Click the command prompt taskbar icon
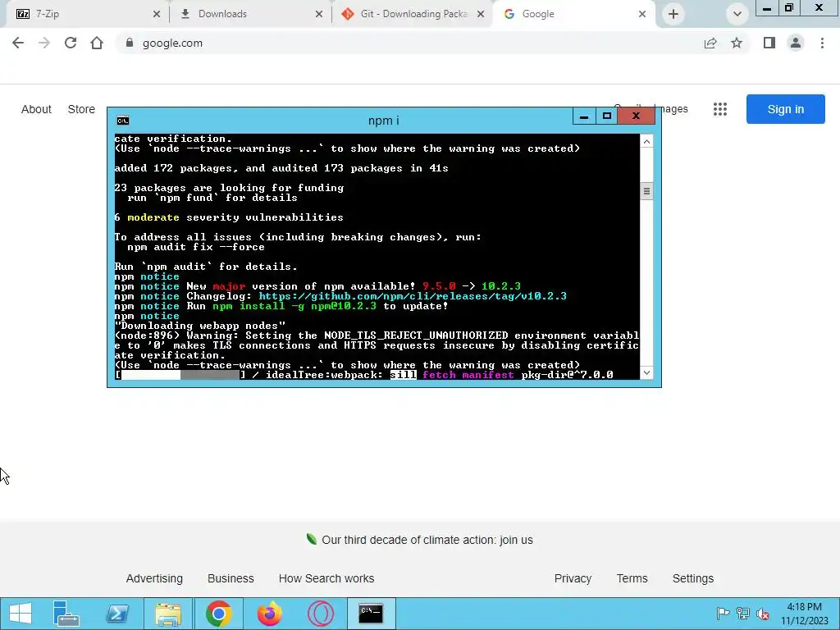The width and height of the screenshot is (840, 630). (x=371, y=614)
